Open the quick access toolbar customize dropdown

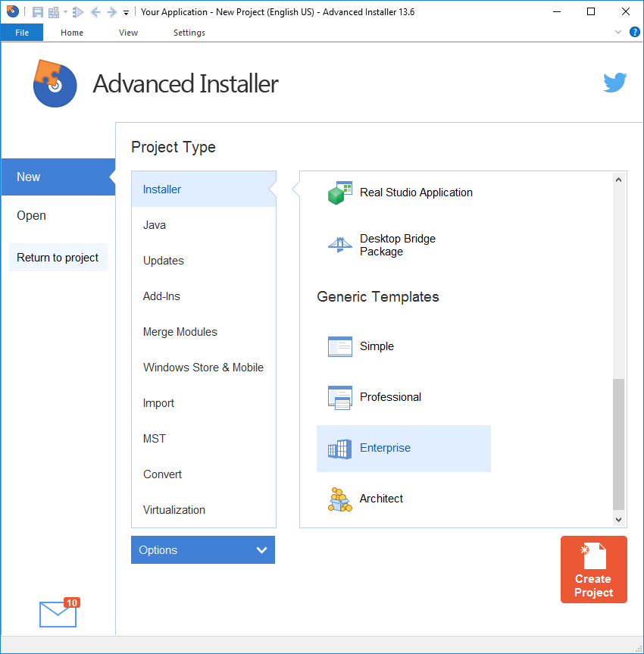click(126, 11)
